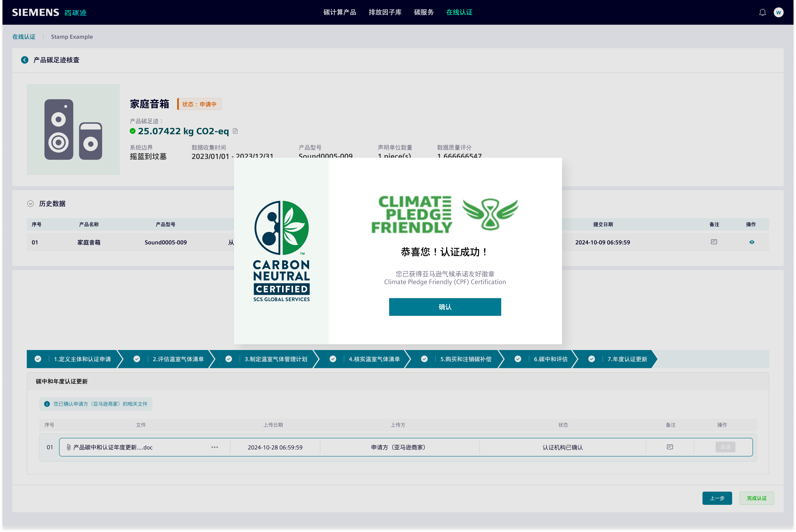Click the back arrow beside 产品碳足迹核查
Viewport: 796px width, 532px height.
[25, 60]
